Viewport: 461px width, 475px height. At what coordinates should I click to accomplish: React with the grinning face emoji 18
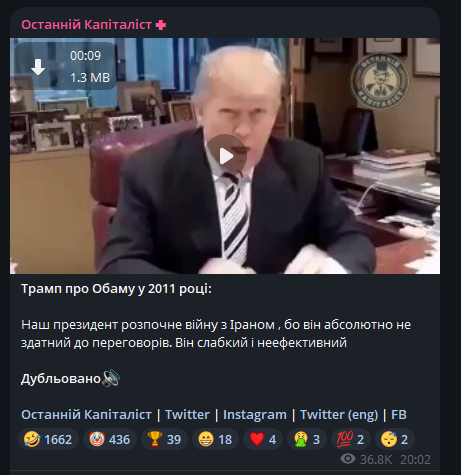click(x=215, y=439)
